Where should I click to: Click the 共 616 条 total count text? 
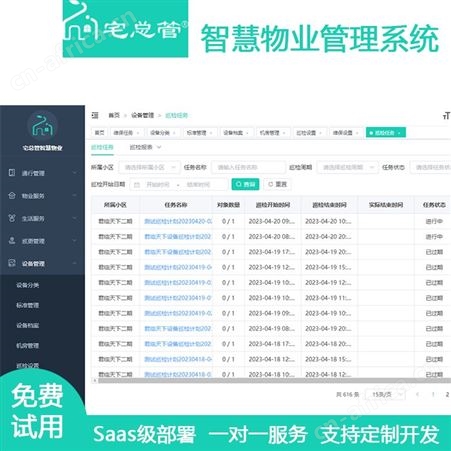(347, 395)
